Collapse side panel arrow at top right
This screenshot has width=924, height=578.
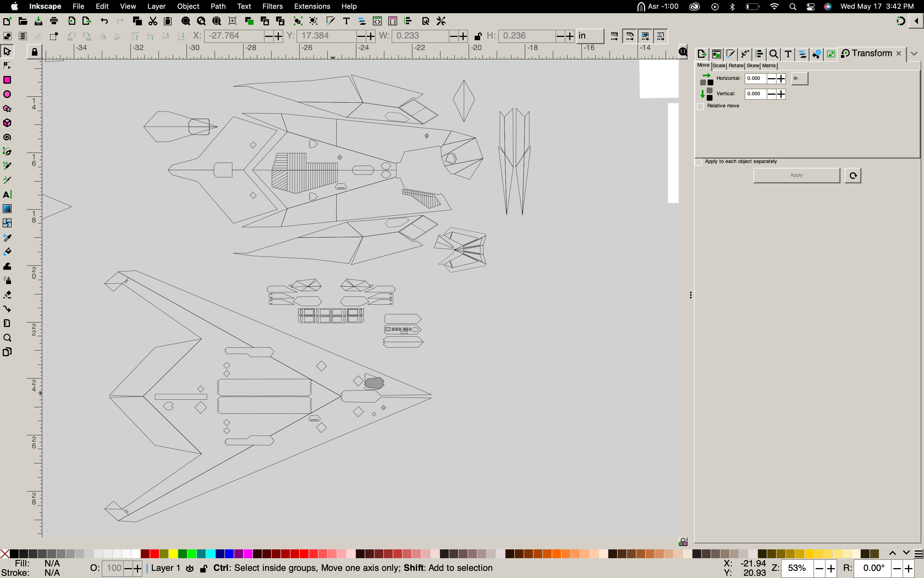pos(916,21)
